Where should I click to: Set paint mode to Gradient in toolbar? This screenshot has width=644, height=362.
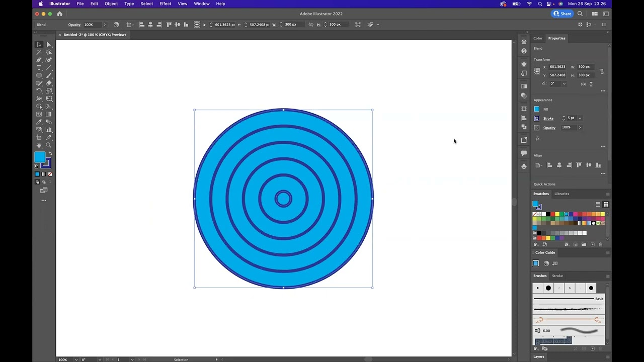pyautogui.click(x=43, y=174)
